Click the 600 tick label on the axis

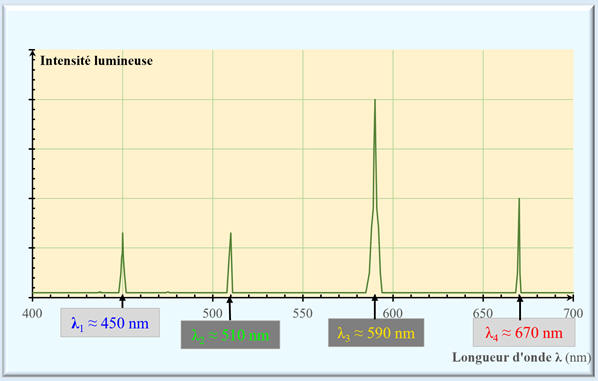(393, 313)
